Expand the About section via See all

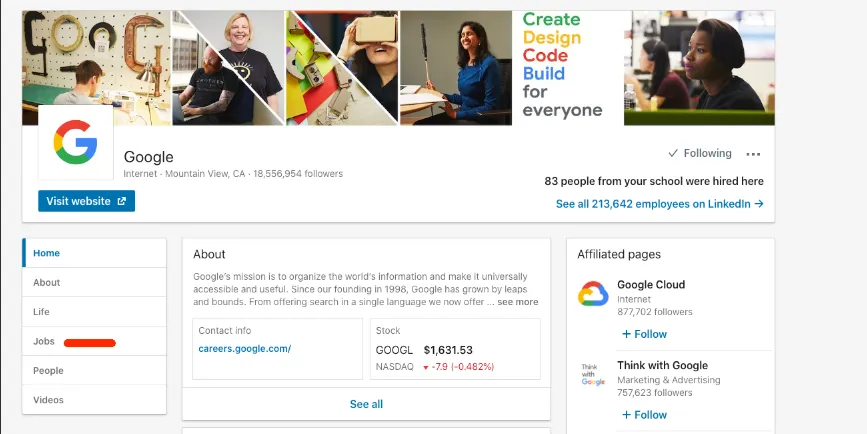[x=366, y=404]
